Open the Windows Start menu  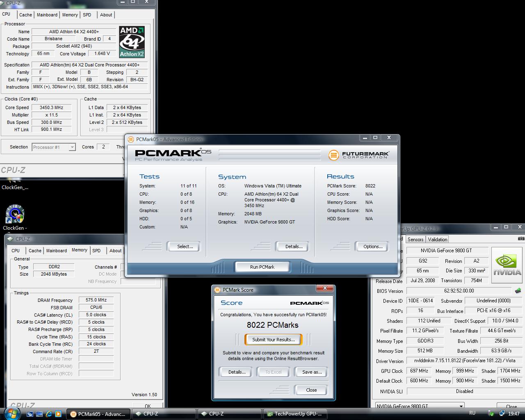click(11, 413)
